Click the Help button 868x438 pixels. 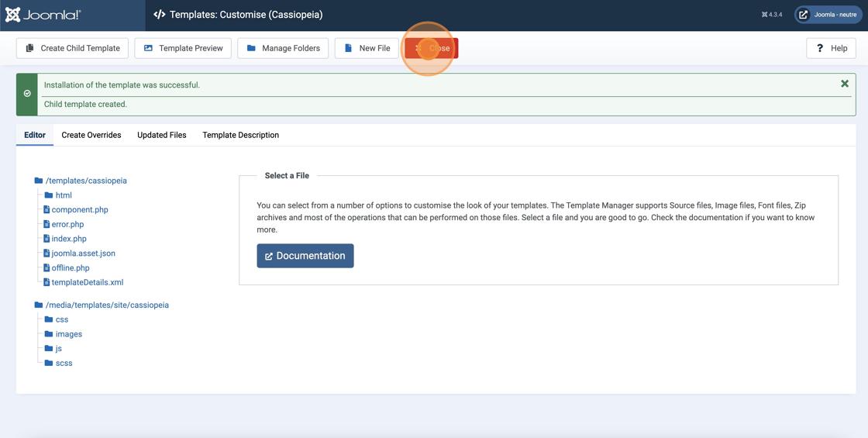tap(831, 48)
